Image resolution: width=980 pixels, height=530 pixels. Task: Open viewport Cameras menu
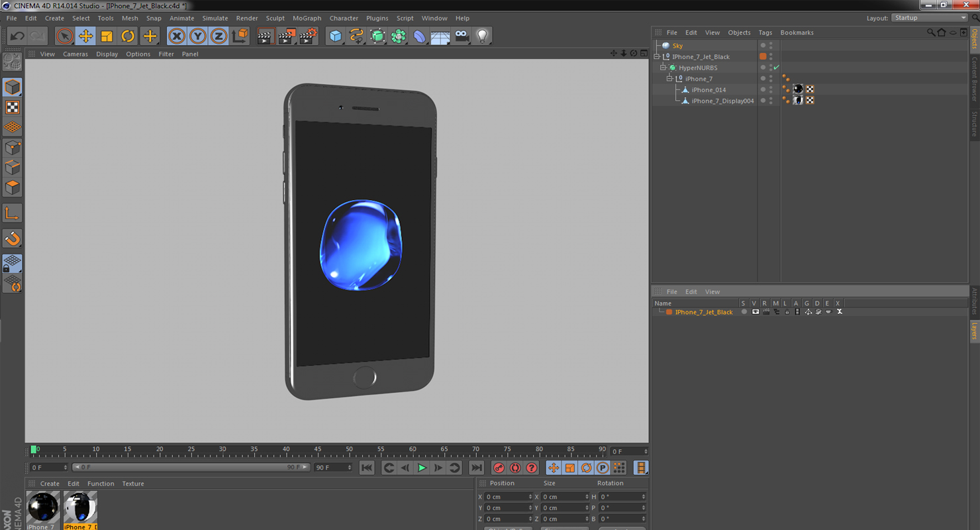(x=75, y=54)
